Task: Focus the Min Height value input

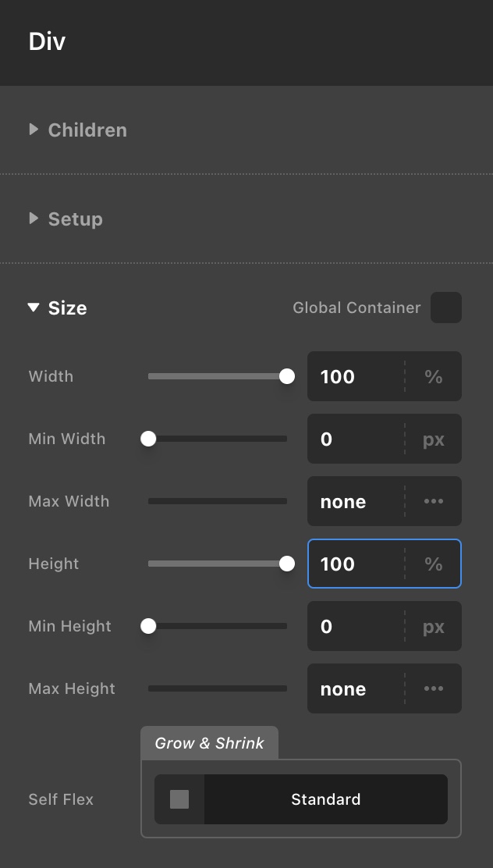Action: [x=356, y=627]
